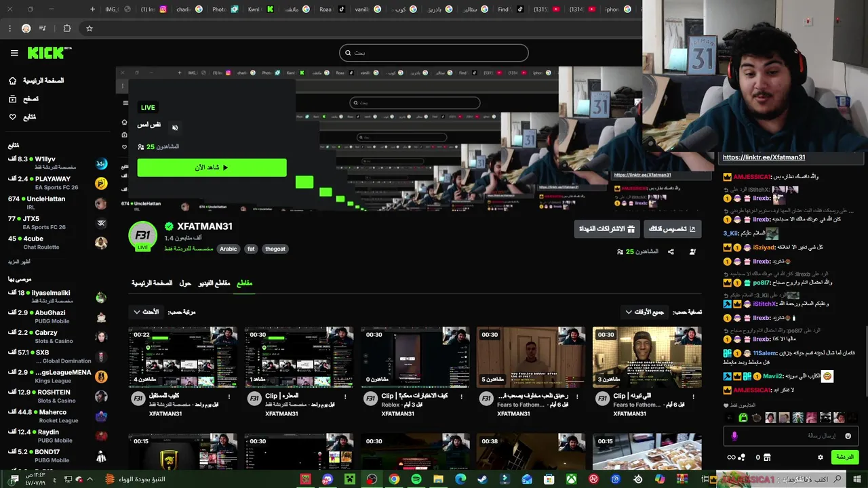Open the emoji picker in the chat box

pos(848,436)
